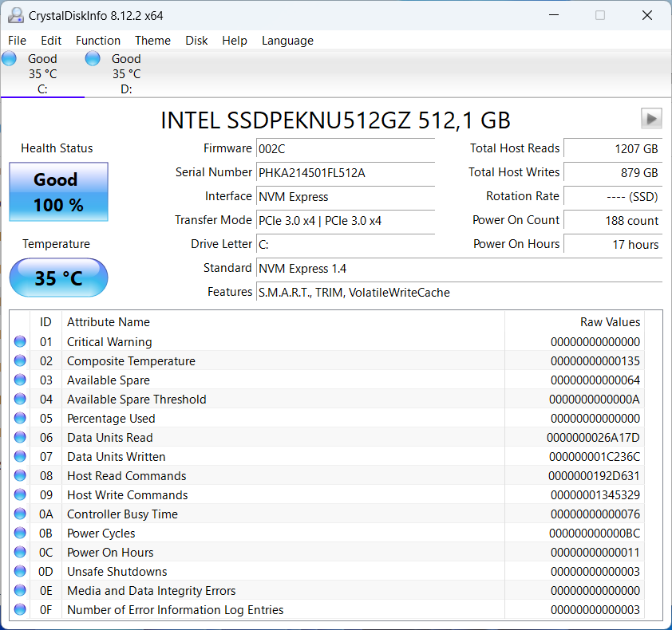The width and height of the screenshot is (672, 630).
Task: Click the Firmware value field
Action: [x=346, y=149]
